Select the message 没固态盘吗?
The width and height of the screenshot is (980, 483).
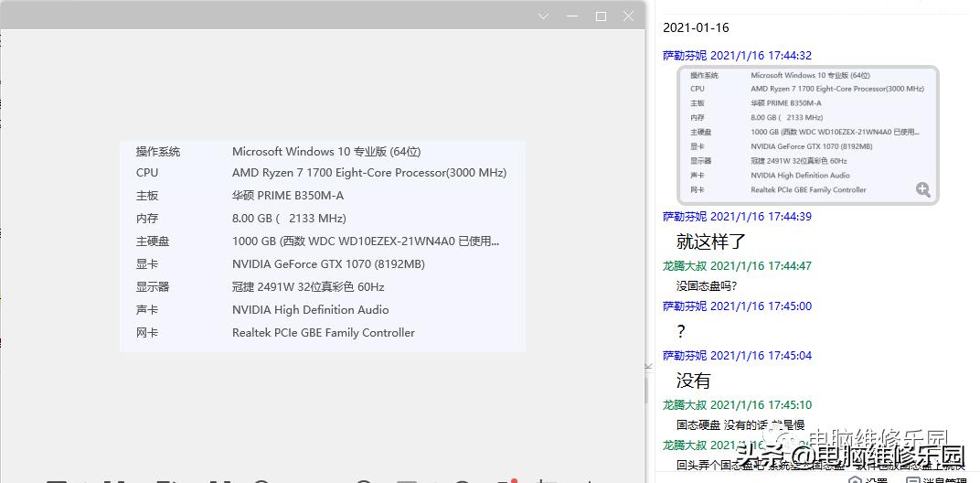pos(707,286)
